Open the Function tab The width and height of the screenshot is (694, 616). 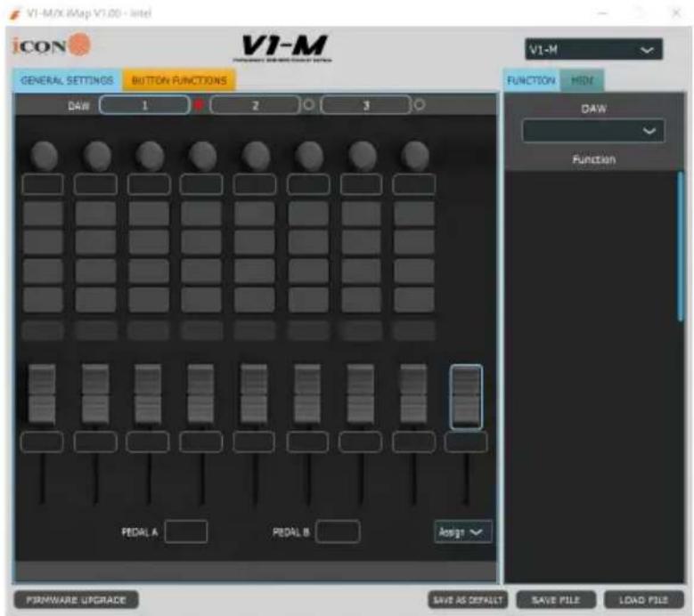click(x=531, y=80)
